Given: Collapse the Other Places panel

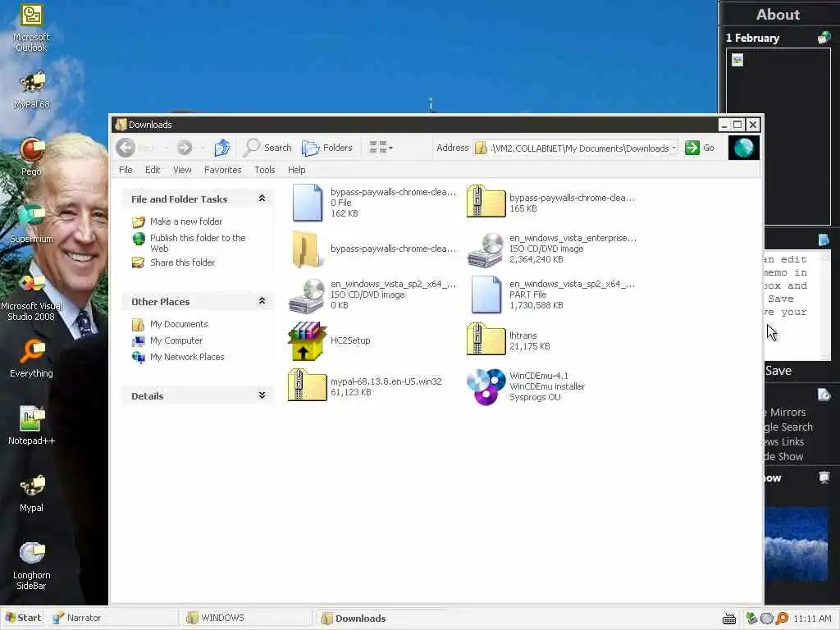Looking at the screenshot, I should 262,301.
